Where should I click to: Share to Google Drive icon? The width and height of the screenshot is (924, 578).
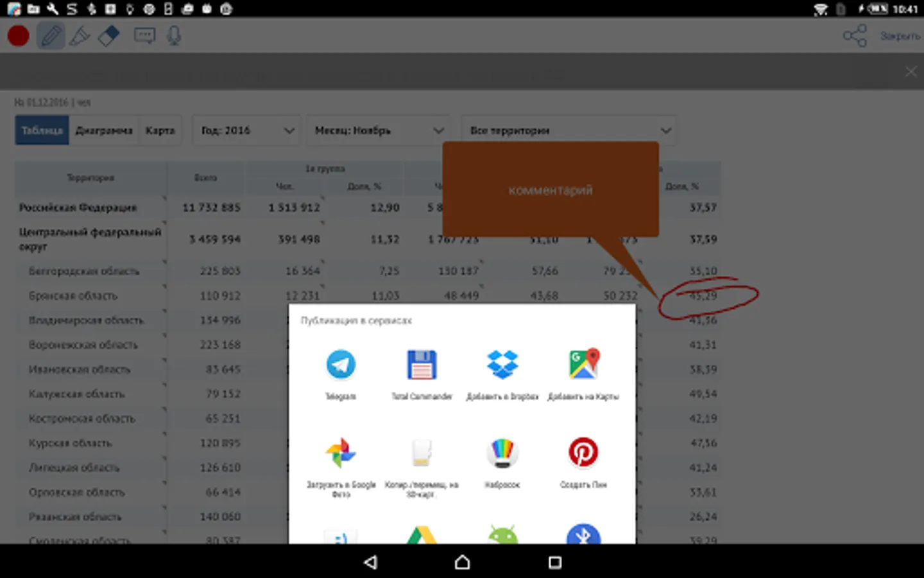point(422,535)
